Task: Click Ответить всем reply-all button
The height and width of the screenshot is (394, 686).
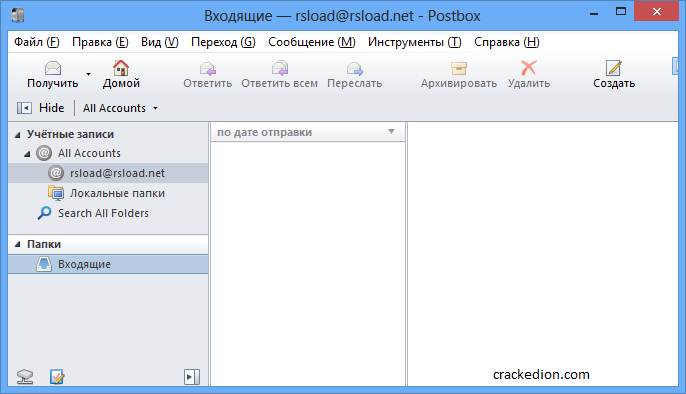Action: tap(280, 74)
